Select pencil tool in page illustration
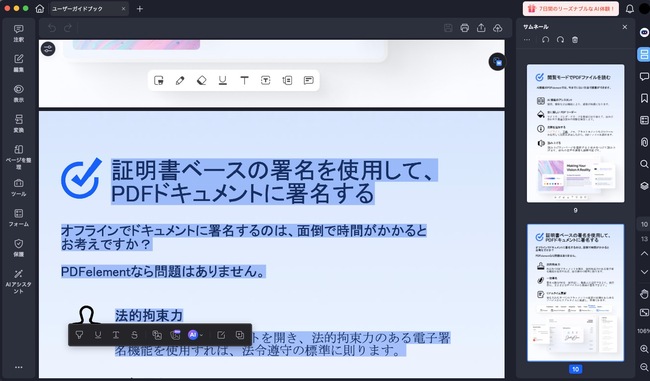The image size is (650, 381). click(180, 80)
